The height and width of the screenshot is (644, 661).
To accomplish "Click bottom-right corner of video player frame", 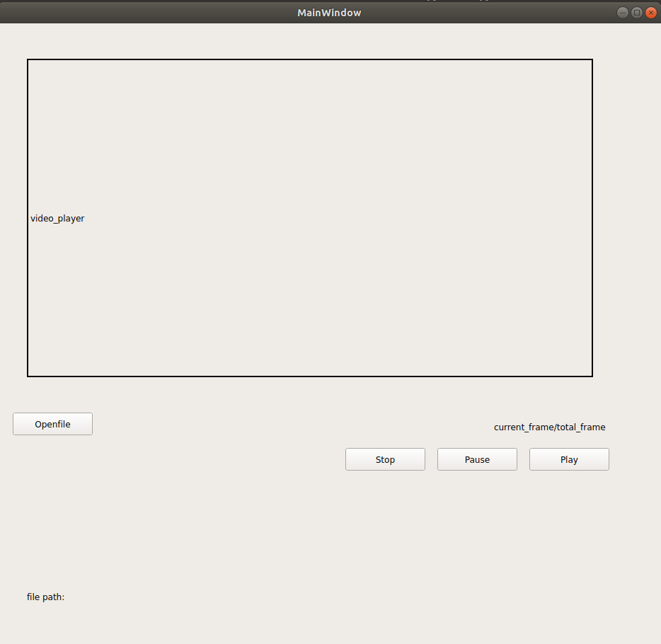I will [592, 376].
